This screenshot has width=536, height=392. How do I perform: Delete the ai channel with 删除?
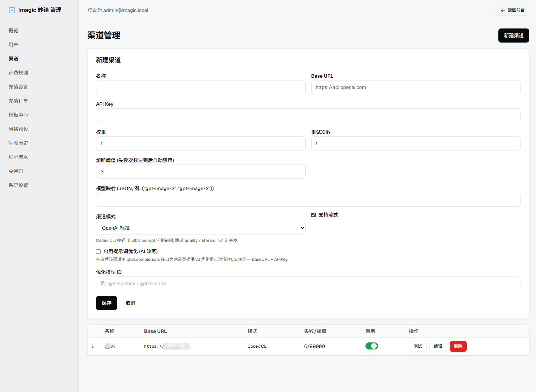click(458, 346)
